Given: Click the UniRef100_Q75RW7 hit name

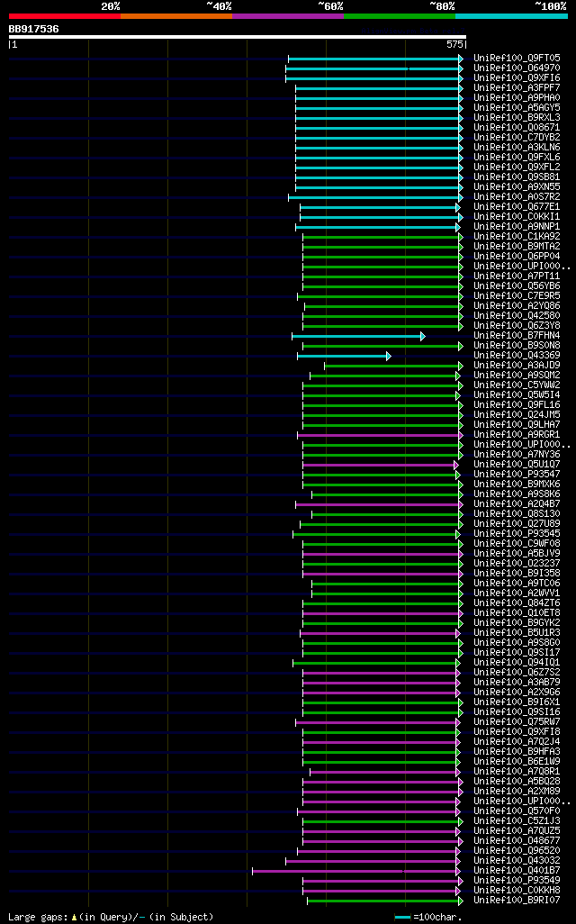Looking at the screenshot, I should 517,721.
